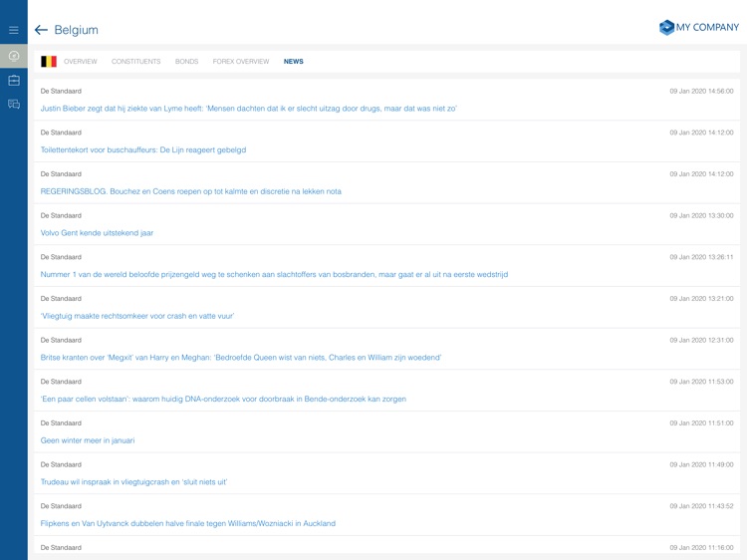Open the REGERINGSBLOG Bouchez en Coens article
The image size is (747, 560).
pyautogui.click(x=190, y=191)
